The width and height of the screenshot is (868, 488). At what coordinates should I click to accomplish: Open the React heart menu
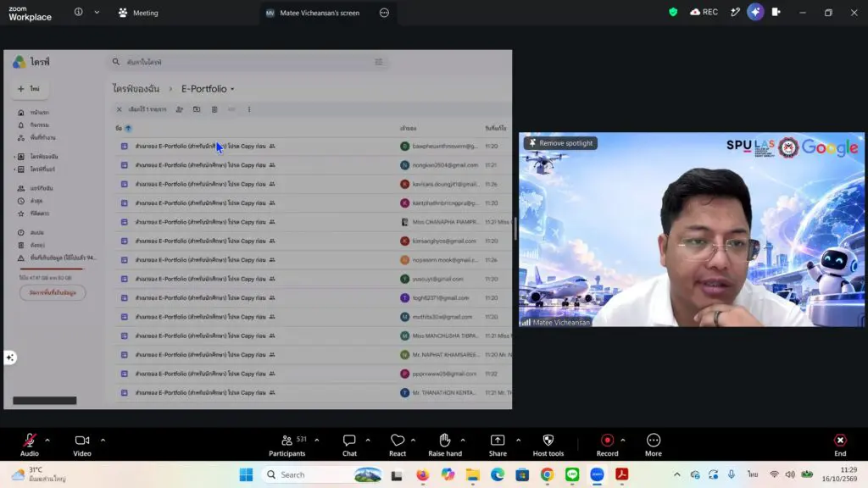point(398,445)
